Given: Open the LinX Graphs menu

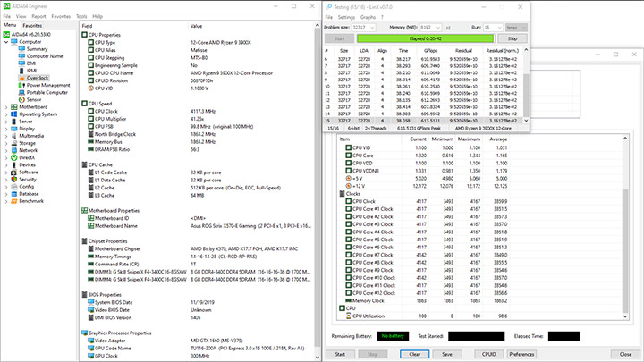Looking at the screenshot, I should 368,17.
